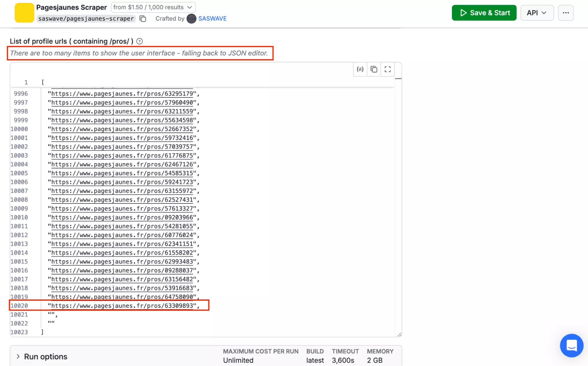Click line number 10000 in the gutter
588x366 pixels.
(19, 129)
